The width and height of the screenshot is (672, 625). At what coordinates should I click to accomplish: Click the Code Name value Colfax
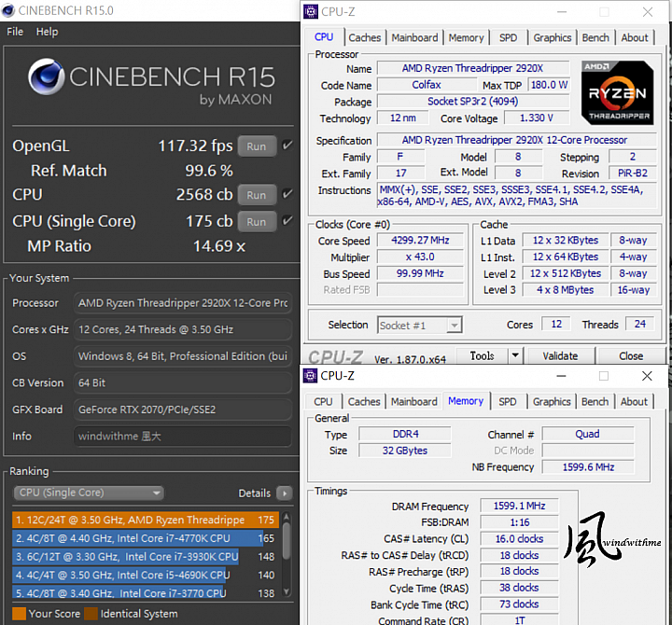click(427, 85)
